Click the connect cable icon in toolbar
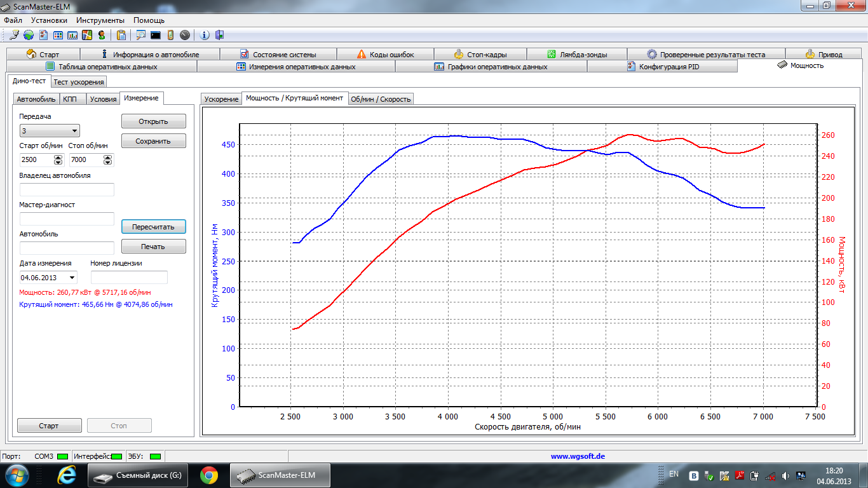Image resolution: width=868 pixels, height=488 pixels. [15, 35]
